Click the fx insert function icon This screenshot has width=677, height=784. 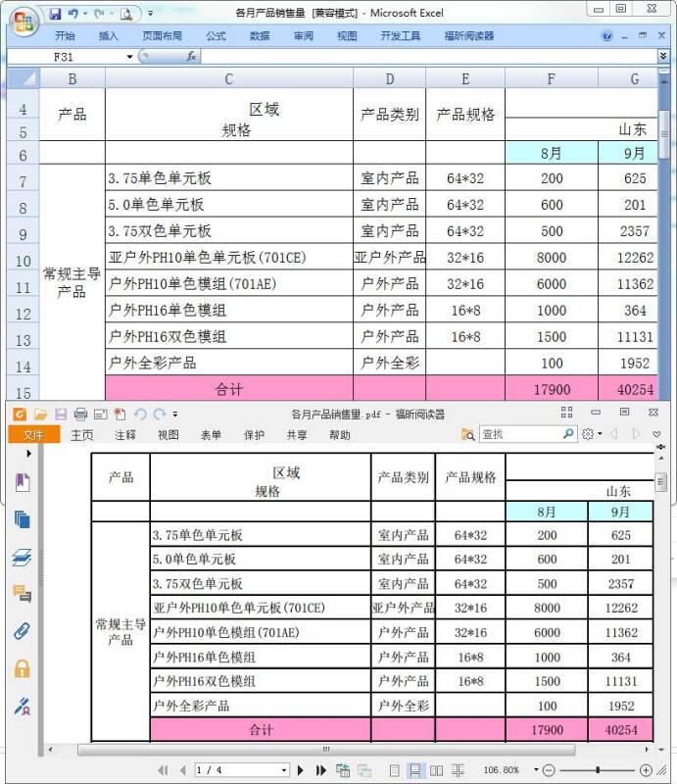tap(191, 57)
